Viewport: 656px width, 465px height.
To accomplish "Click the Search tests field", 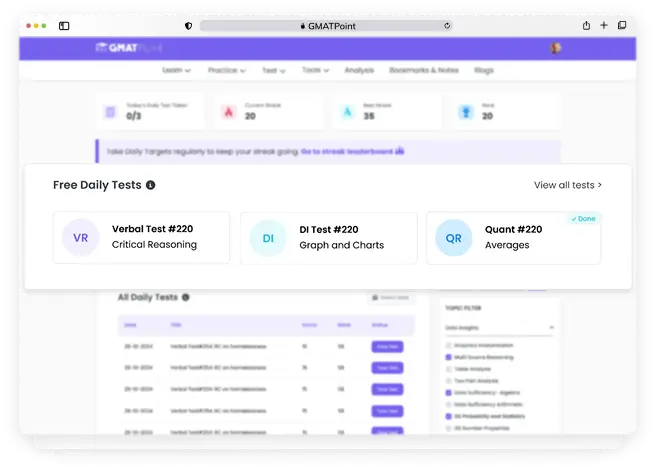I will [391, 298].
